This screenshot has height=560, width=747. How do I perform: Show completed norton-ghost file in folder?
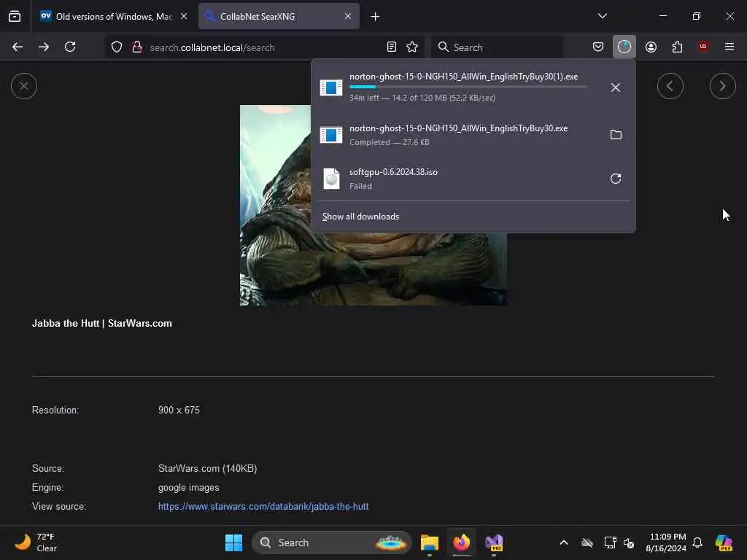616,135
